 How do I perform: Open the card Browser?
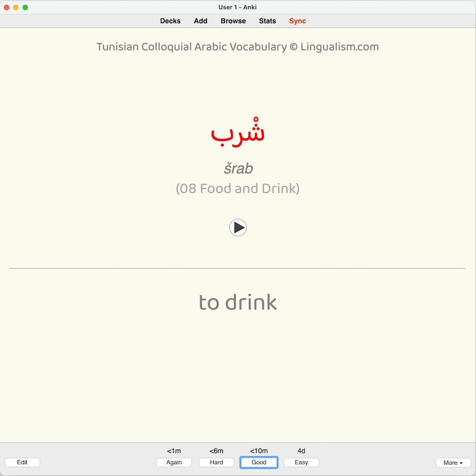[x=233, y=21]
